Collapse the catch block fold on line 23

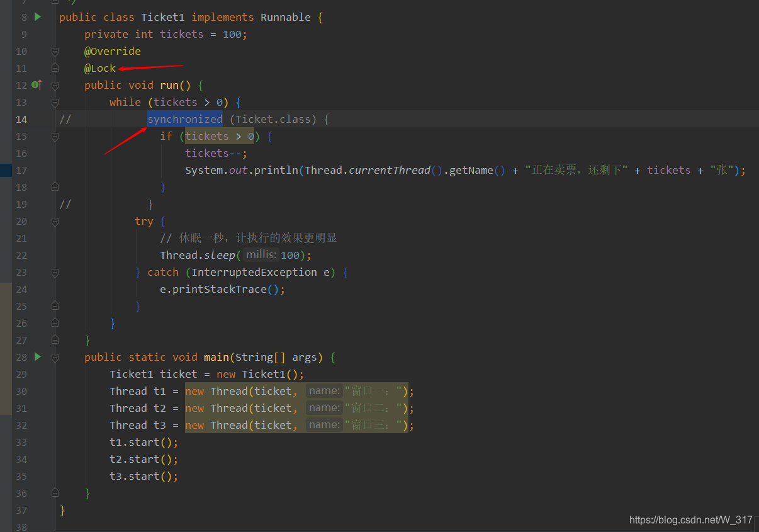(55, 272)
